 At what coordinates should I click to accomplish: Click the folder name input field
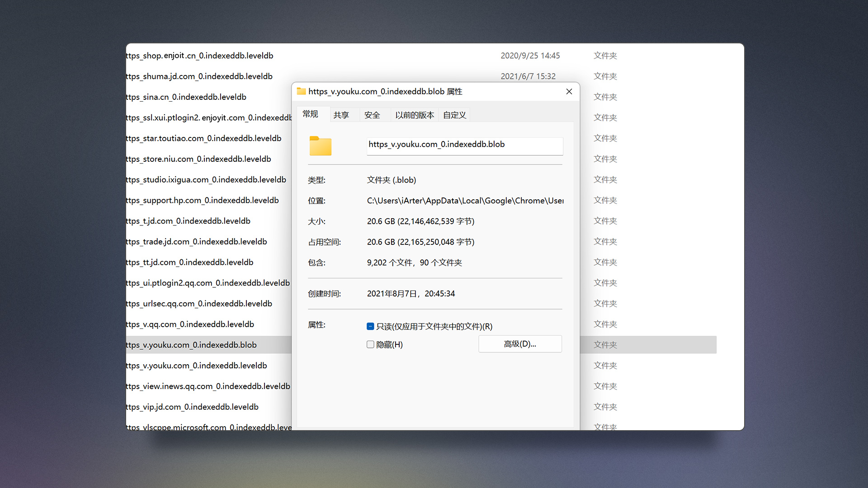point(465,145)
